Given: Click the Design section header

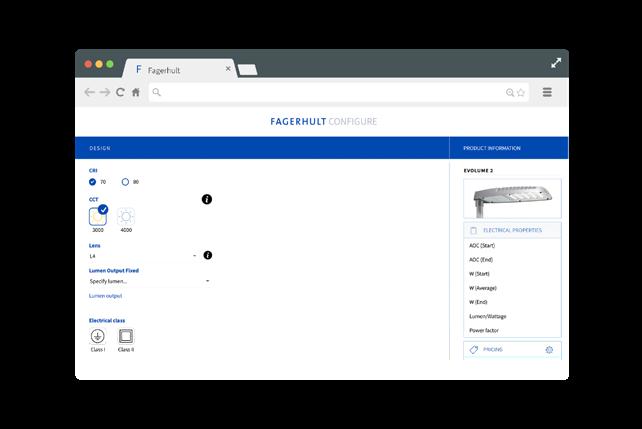Looking at the screenshot, I should click(100, 148).
